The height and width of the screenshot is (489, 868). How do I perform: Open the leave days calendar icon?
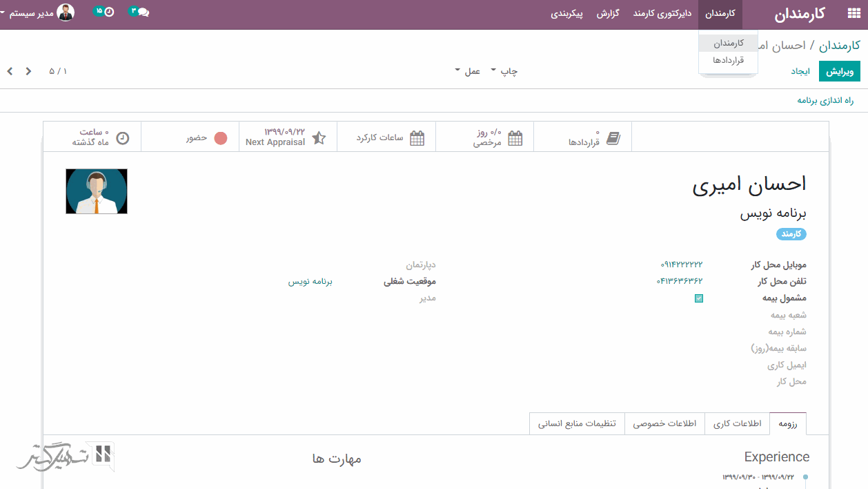coord(515,138)
